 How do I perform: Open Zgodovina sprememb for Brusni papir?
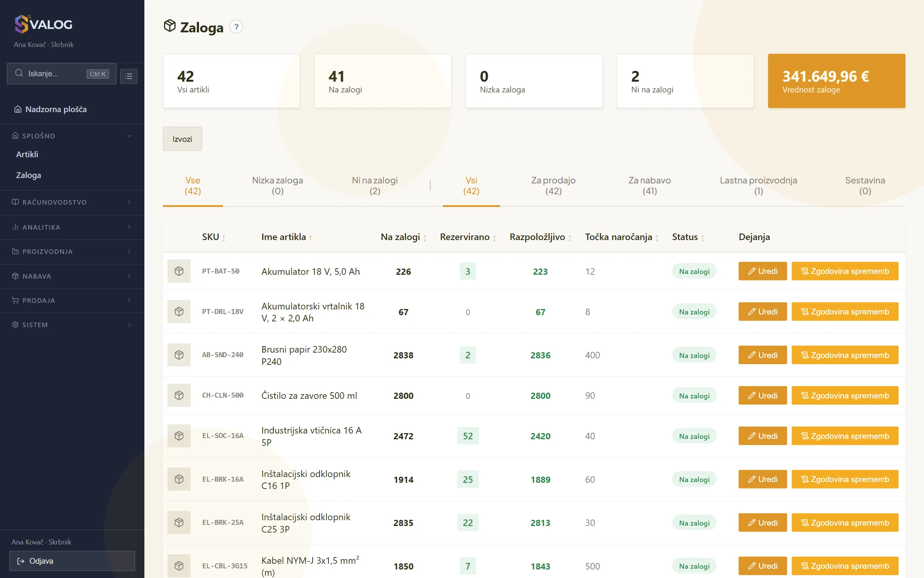(x=845, y=355)
